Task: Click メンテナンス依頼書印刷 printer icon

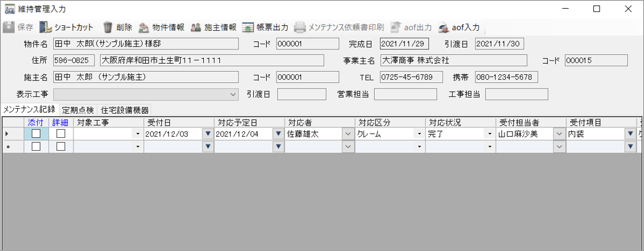Action: (x=300, y=28)
